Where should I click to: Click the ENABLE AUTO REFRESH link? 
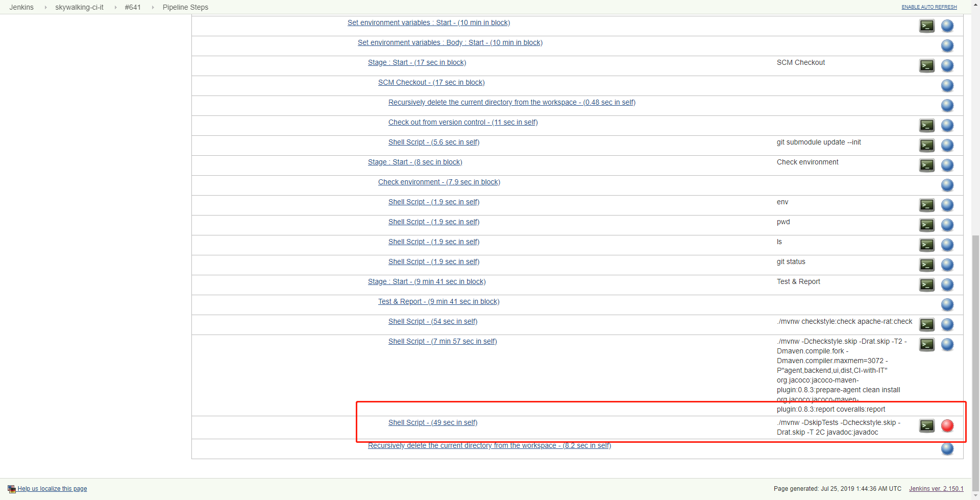pos(929,7)
